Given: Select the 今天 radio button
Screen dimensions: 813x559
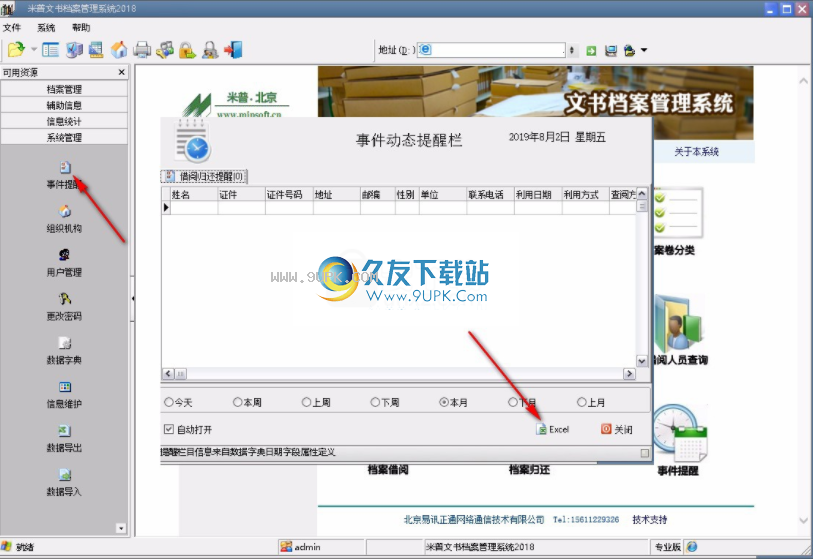Looking at the screenshot, I should [x=178, y=402].
